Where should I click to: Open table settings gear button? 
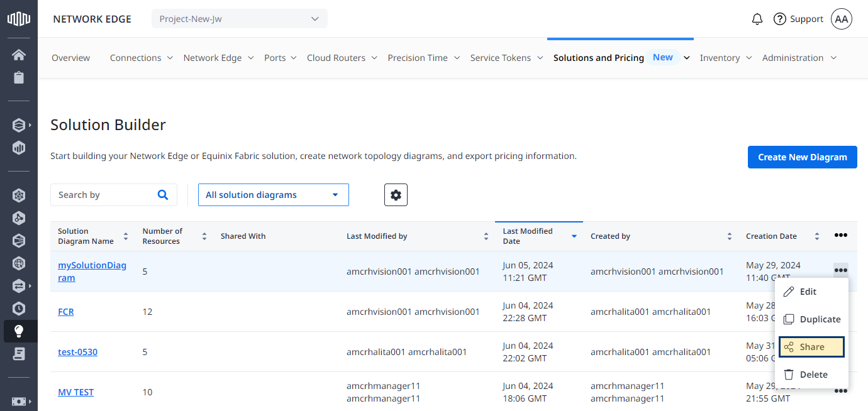point(396,195)
